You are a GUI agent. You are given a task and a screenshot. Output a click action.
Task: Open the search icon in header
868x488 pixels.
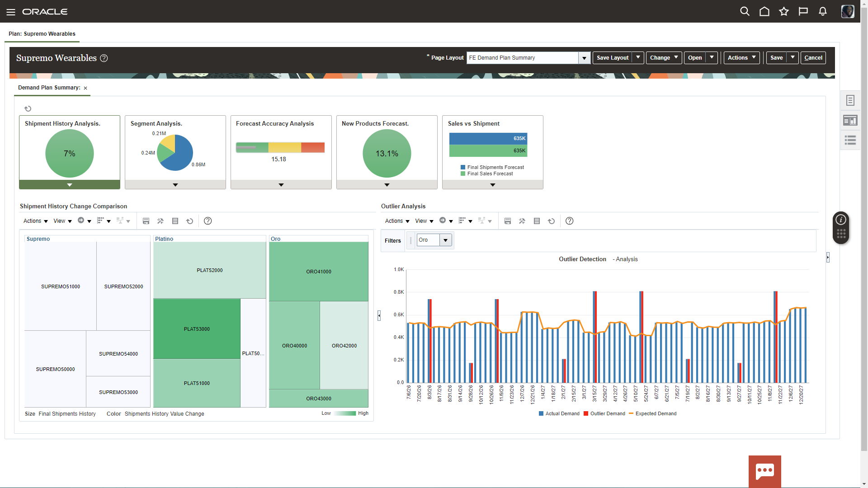[x=745, y=11]
